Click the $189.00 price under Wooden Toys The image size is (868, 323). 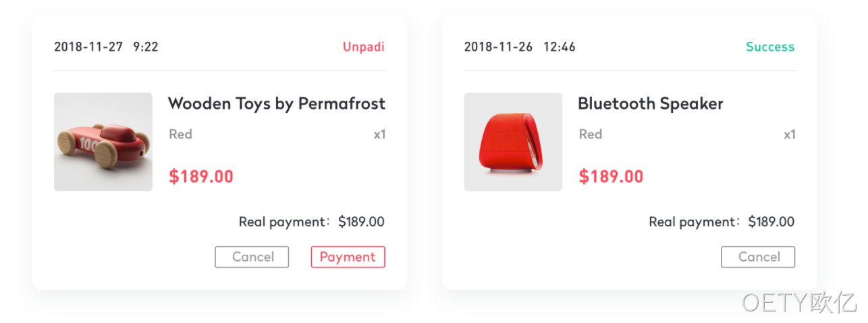click(x=201, y=177)
